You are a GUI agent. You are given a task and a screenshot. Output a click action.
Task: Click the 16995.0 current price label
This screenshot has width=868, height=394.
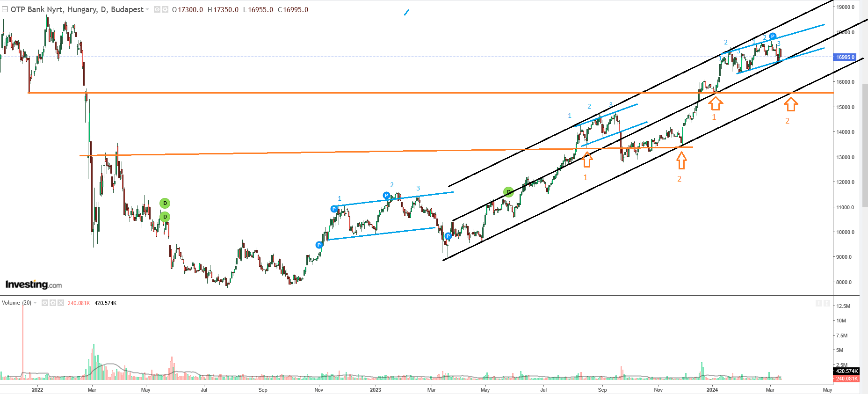coord(845,57)
